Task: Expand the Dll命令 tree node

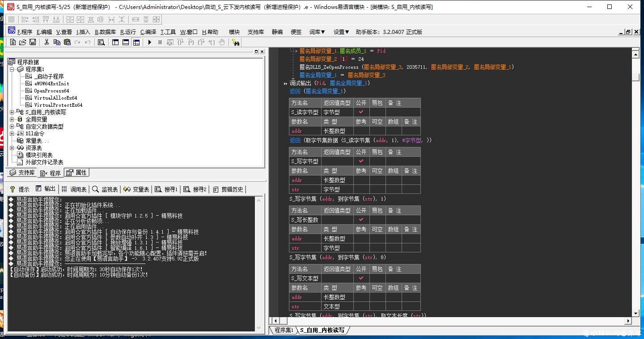Action: [x=12, y=134]
